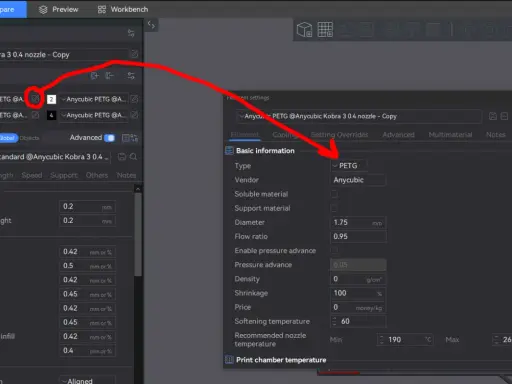Click scroll-up arrow of left panel scrollbar

pos(138,189)
